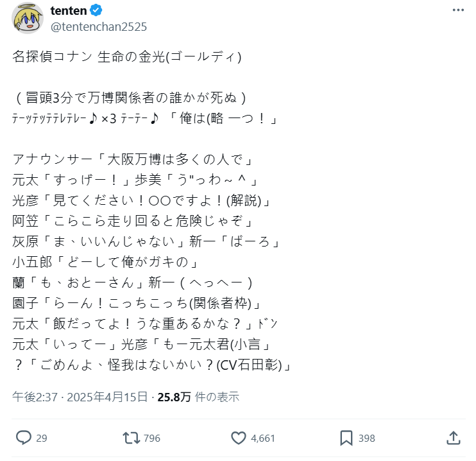Click the 29 replies count

click(x=42, y=439)
